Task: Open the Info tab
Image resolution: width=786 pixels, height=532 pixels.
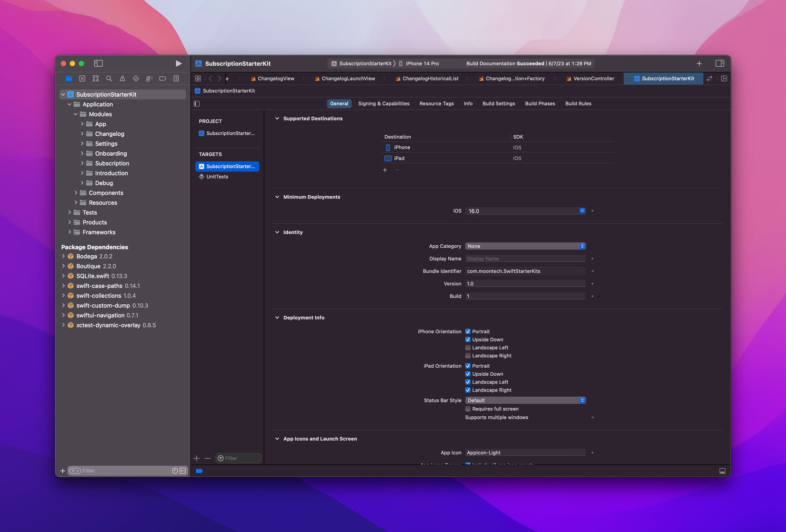Action: (x=468, y=103)
